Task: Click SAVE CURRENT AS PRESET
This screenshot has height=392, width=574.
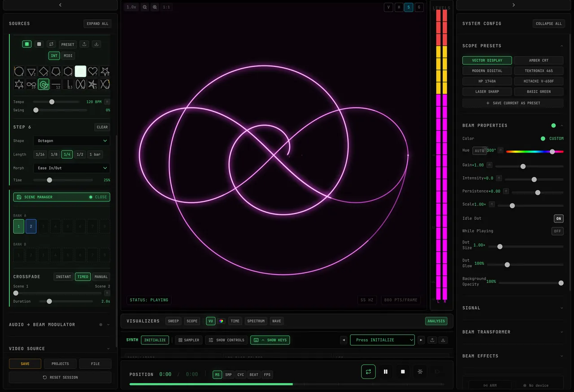Action: click(513, 103)
